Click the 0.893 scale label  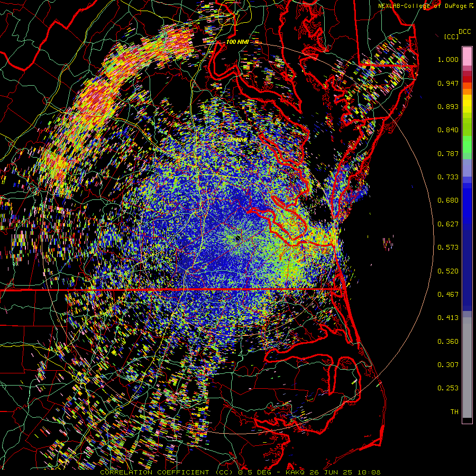pos(448,106)
